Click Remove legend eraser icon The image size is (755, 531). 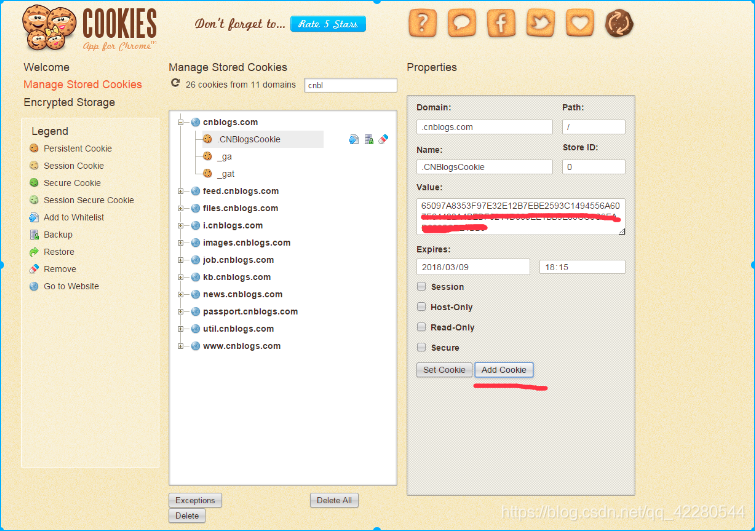[x=34, y=269]
